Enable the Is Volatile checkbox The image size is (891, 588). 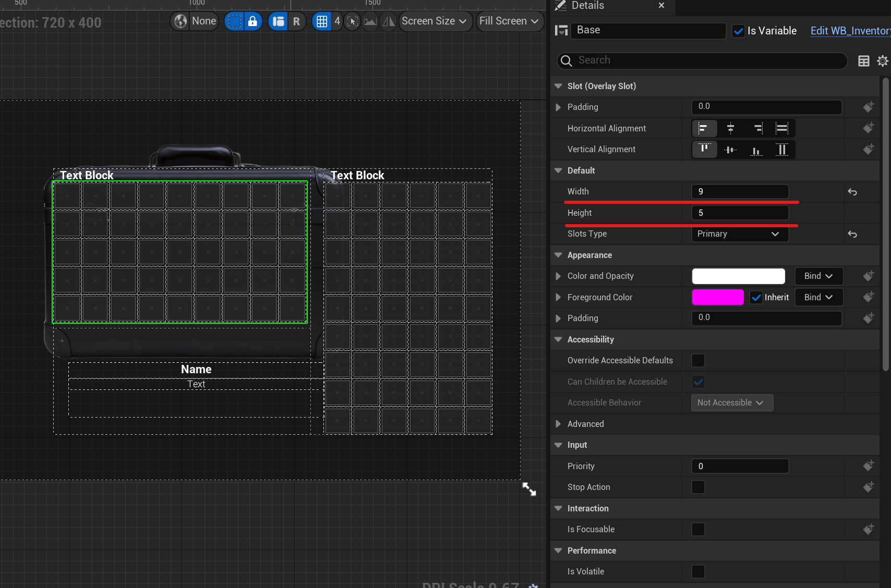click(x=698, y=572)
